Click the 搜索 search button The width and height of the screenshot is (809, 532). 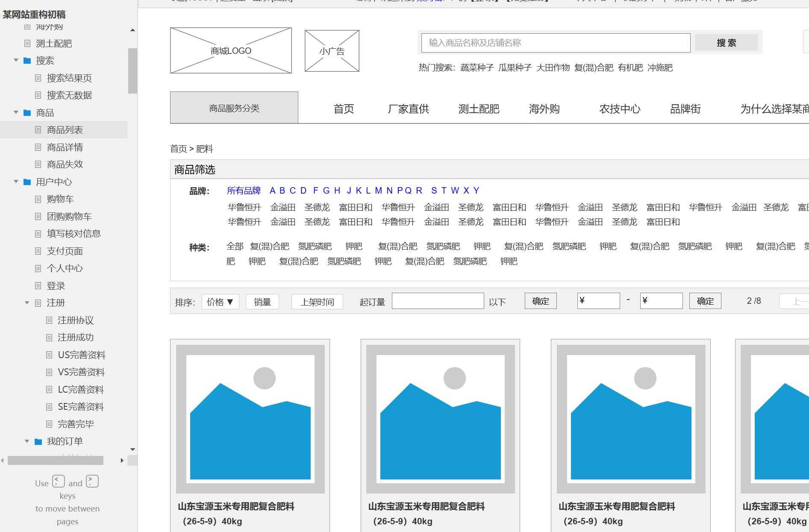click(x=726, y=42)
